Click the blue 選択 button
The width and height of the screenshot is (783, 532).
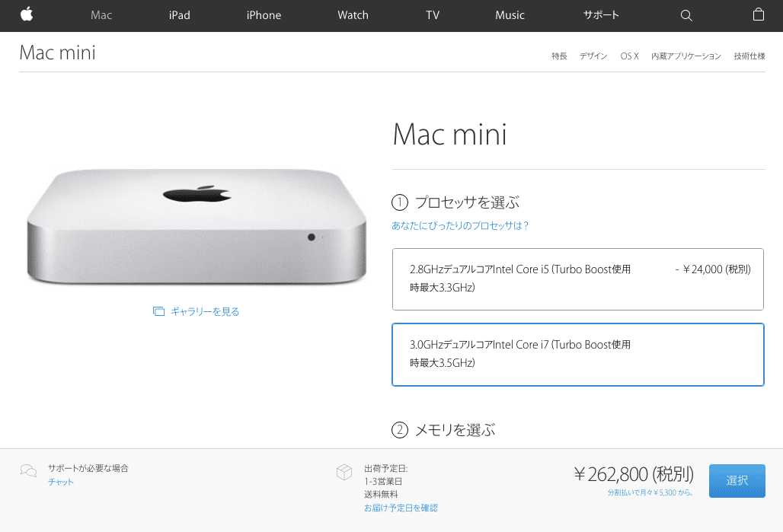(x=737, y=480)
